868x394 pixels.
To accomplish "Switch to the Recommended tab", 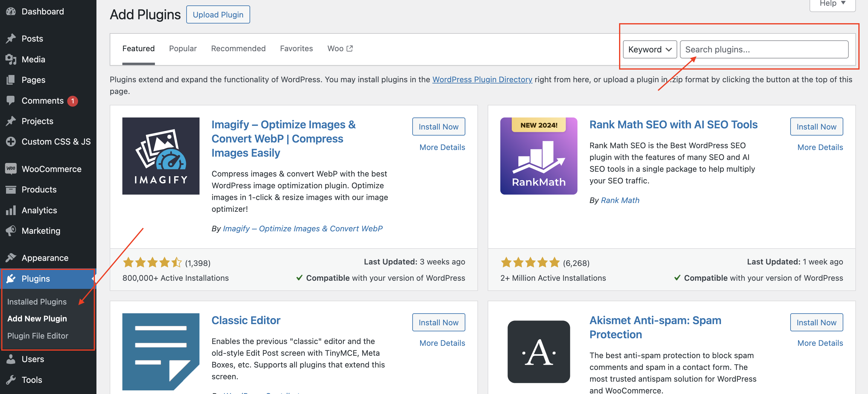I will (238, 48).
